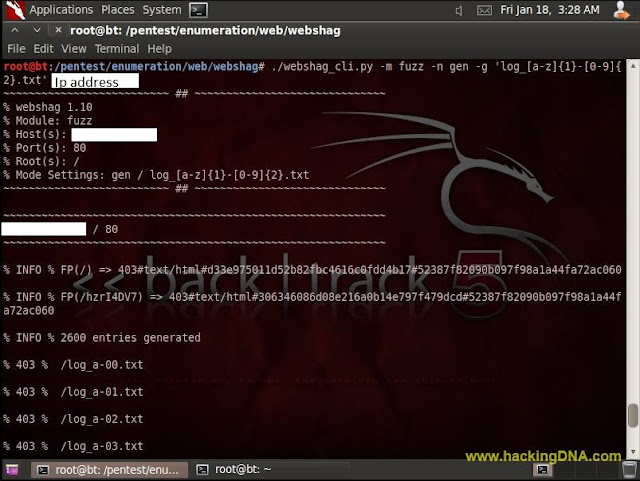Screen dimensions: 640x481
Task: Click the 'Root(s): /' text line
Action: tap(41, 161)
